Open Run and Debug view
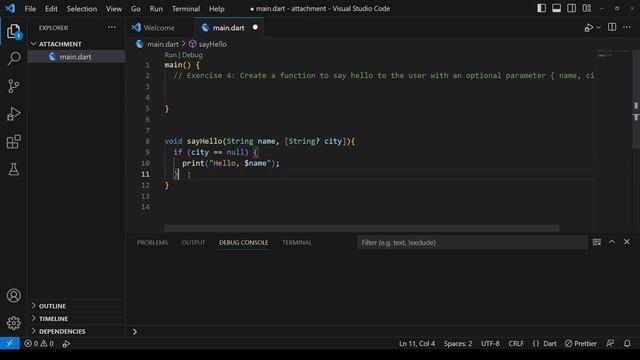Screen dimensions: 640x360 coord(13,114)
